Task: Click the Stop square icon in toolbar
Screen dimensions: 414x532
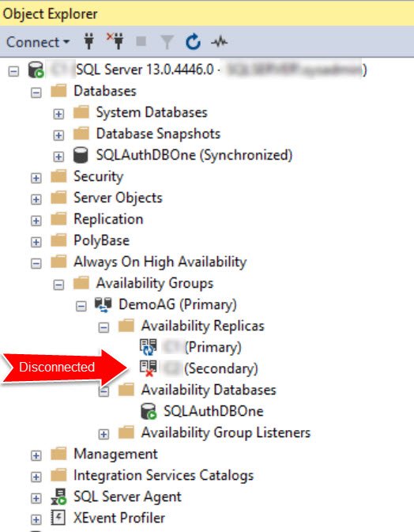Action: [x=141, y=41]
